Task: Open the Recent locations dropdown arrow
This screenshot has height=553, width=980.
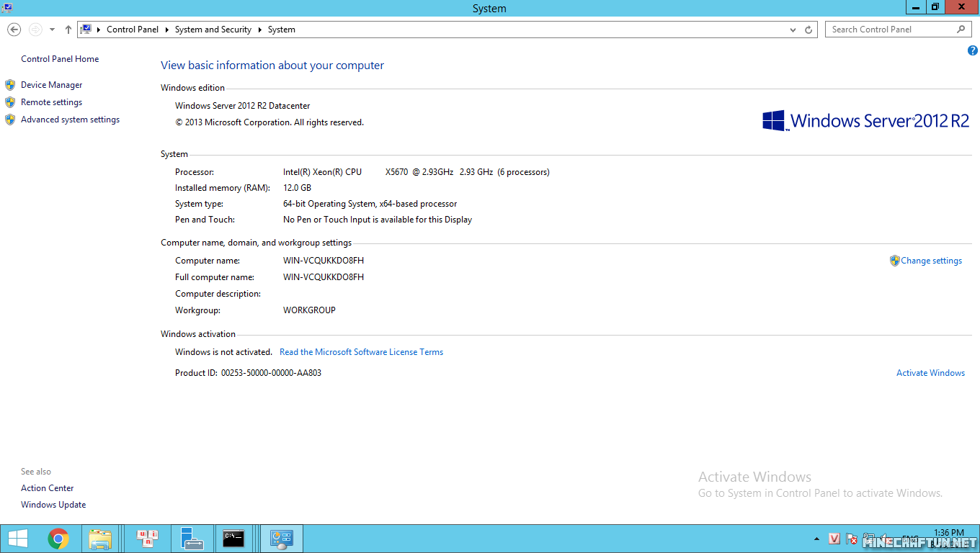Action: tap(52, 30)
